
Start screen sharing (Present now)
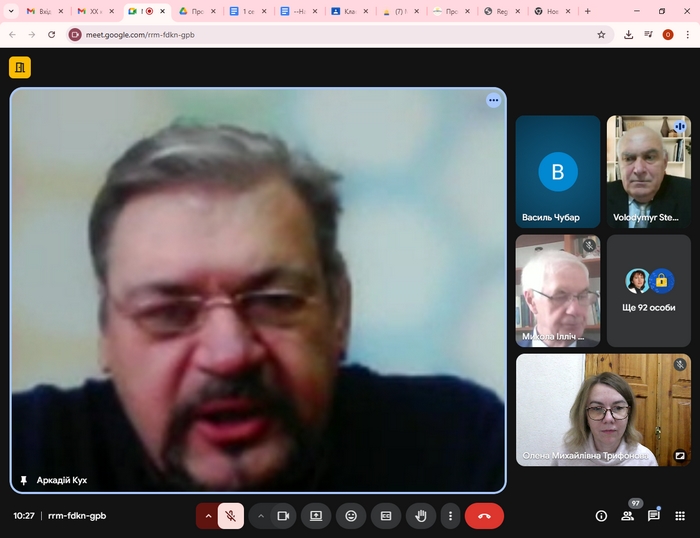(316, 516)
